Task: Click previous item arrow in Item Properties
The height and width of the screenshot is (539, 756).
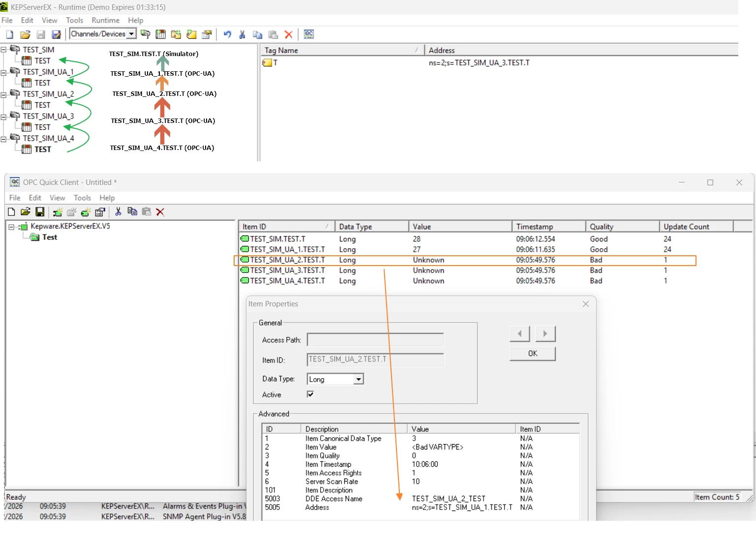Action: pos(519,334)
